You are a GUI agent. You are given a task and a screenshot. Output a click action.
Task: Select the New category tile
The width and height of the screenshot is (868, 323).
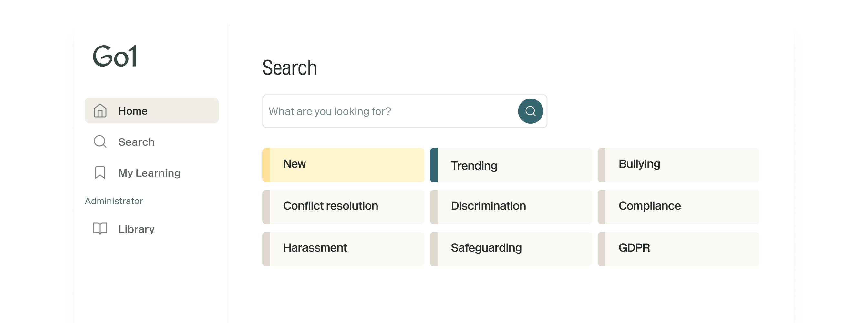[343, 165]
